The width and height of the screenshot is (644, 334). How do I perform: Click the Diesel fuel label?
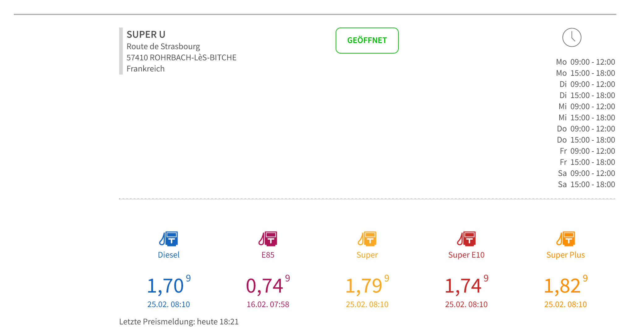tap(169, 255)
